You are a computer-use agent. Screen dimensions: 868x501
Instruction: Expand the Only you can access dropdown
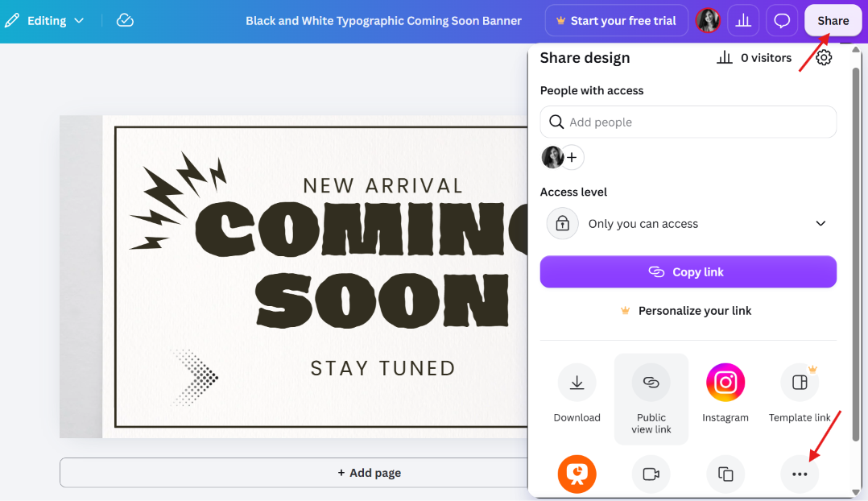(x=688, y=224)
